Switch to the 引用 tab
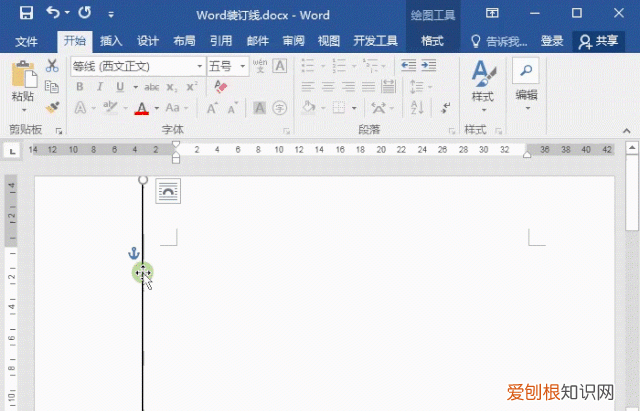Screen dimensions: 640x411 (x=221, y=41)
